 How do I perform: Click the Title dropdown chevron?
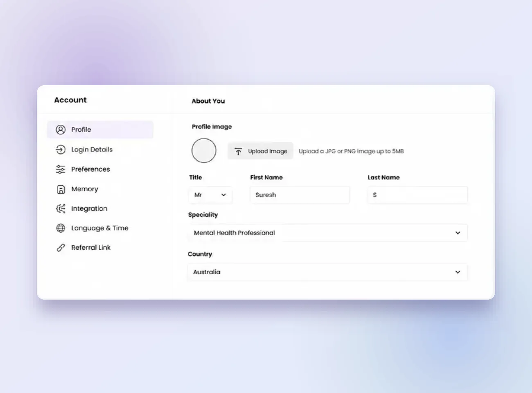point(223,195)
